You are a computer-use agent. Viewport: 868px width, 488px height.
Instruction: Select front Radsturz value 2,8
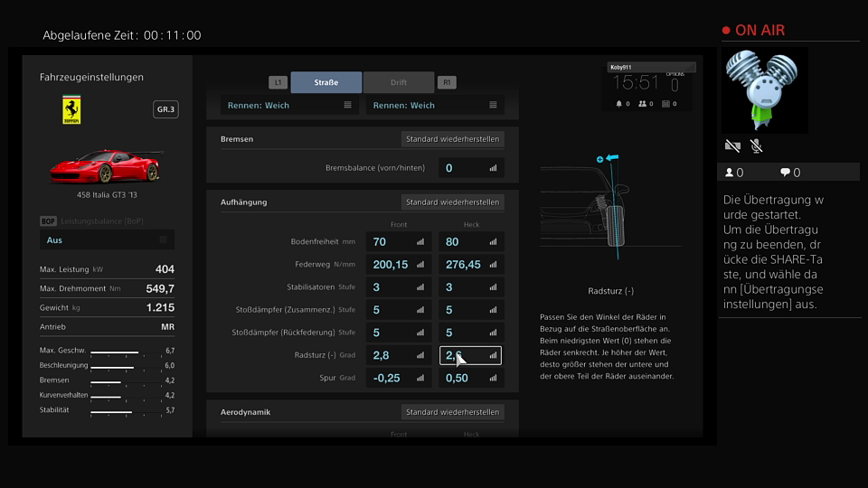coord(399,355)
